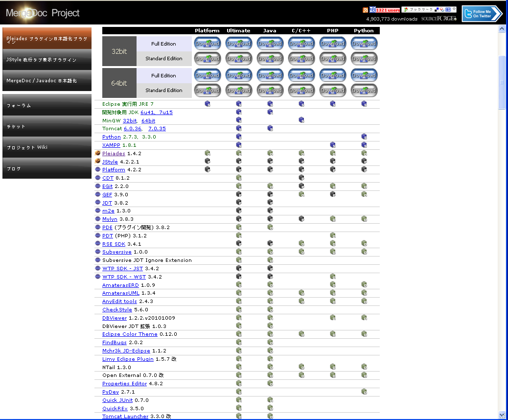Download 64bit Full Edition C/C++ package
The image size is (508, 420).
(301, 75)
